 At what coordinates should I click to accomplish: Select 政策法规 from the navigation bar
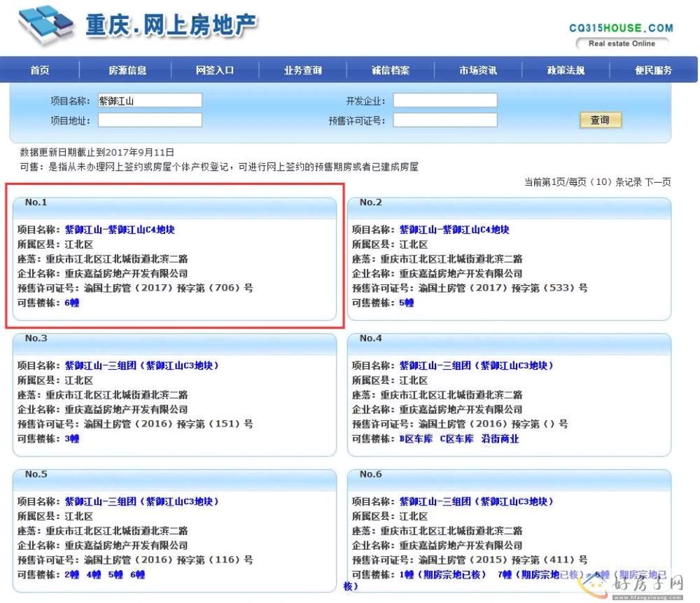pyautogui.click(x=566, y=70)
